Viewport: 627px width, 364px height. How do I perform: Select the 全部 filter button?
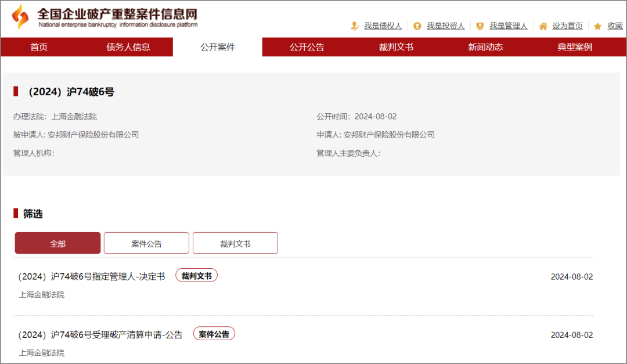point(56,243)
